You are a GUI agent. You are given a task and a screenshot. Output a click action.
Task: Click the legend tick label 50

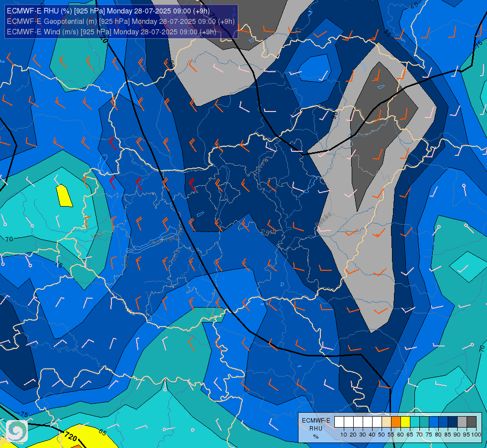(x=382, y=435)
